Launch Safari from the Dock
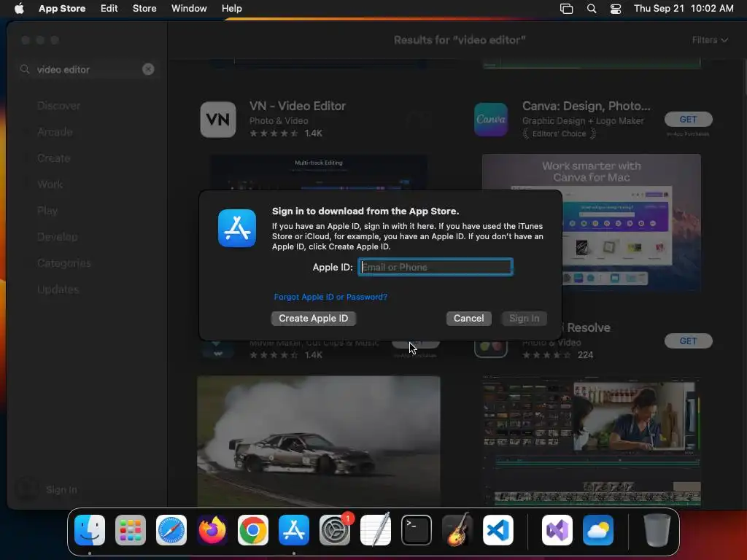The image size is (747, 560). coord(171,529)
